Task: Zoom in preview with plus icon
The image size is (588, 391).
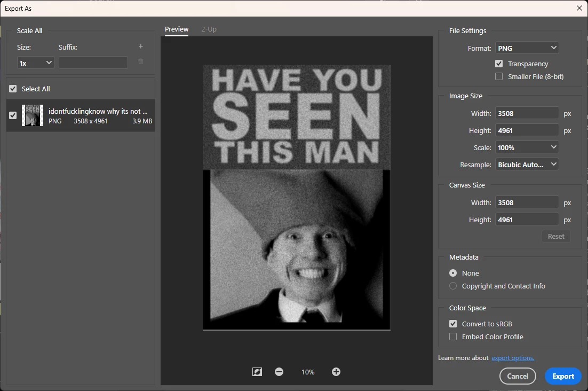Action: pyautogui.click(x=336, y=372)
